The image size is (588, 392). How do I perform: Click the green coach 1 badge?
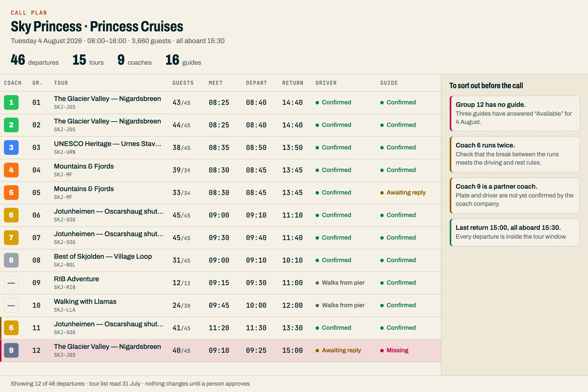click(11, 102)
